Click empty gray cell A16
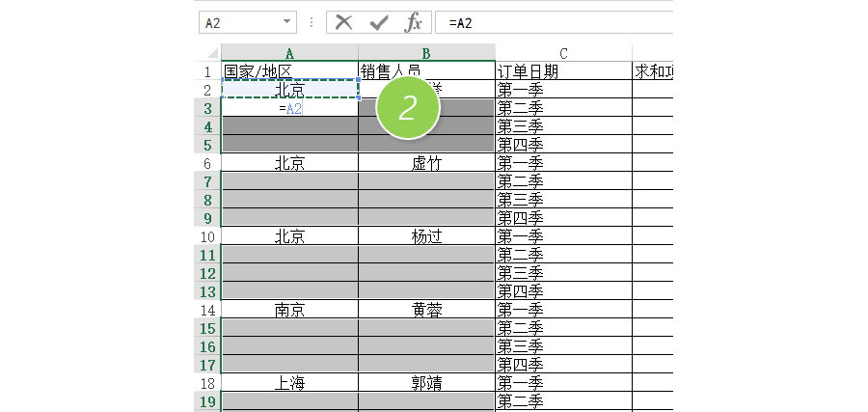 (289, 346)
